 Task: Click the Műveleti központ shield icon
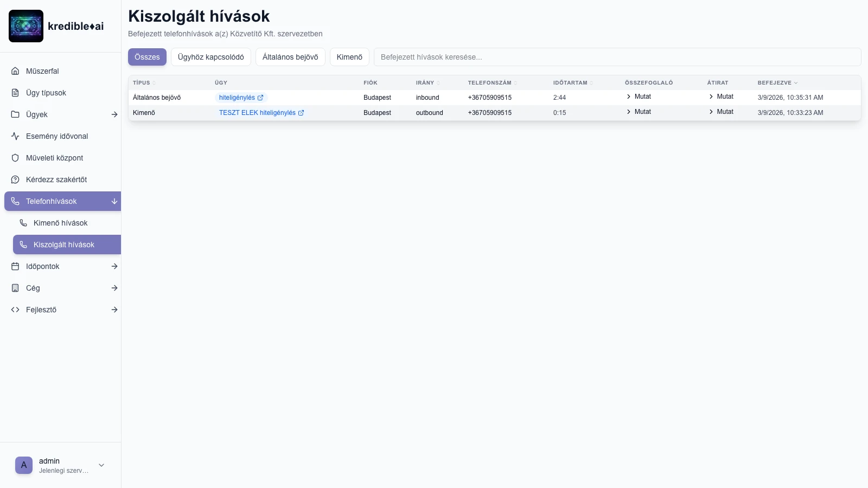pos(15,158)
